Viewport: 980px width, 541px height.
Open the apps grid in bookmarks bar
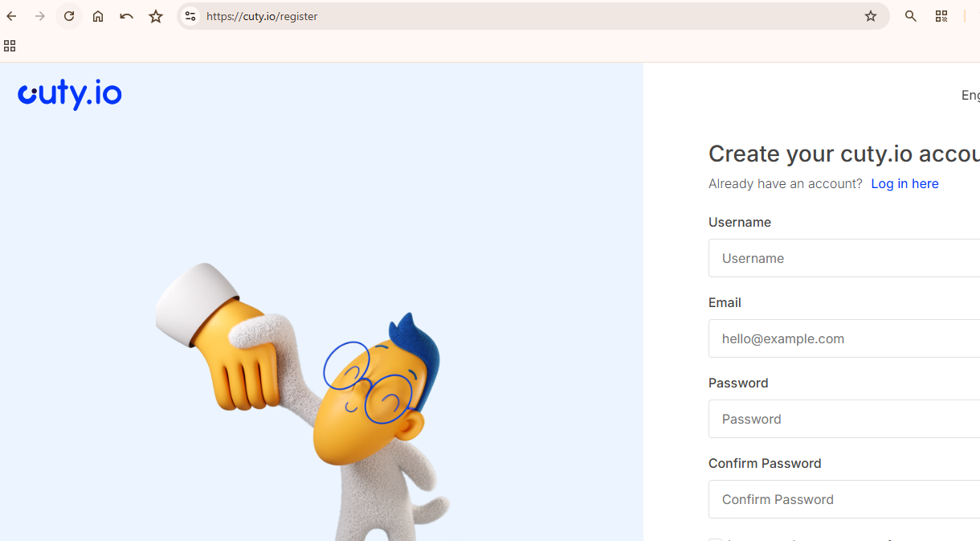[x=10, y=46]
